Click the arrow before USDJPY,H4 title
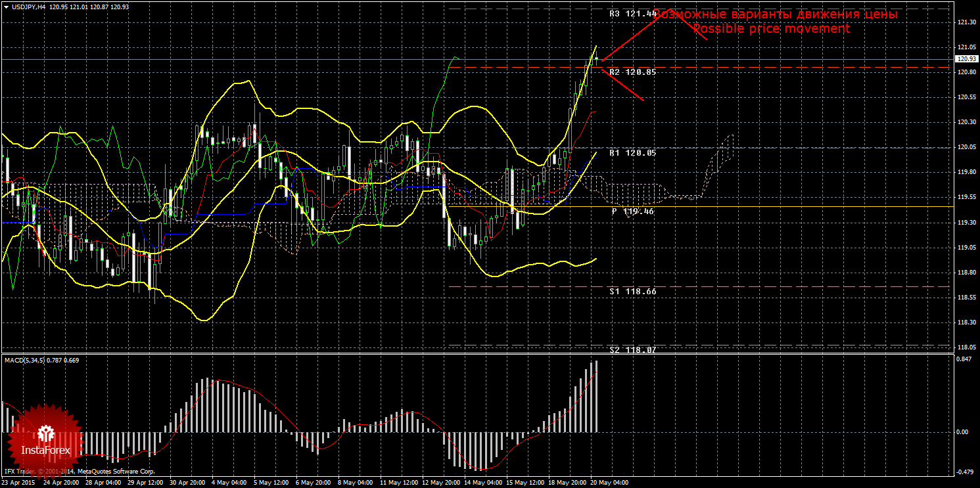This screenshot has height=488, width=980. coord(6,7)
